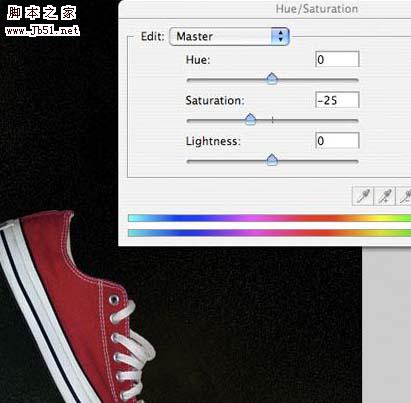This screenshot has height=403, width=411.
Task: Click the right end of the Hue slider track
Action: pos(356,80)
